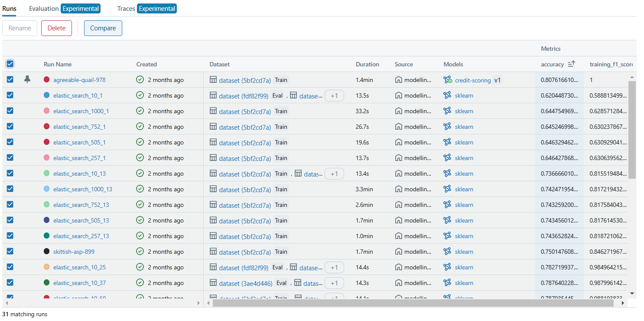Image resolution: width=644 pixels, height=321 pixels.
Task: Click the registered model icon for credit-scoring
Action: [x=448, y=80]
